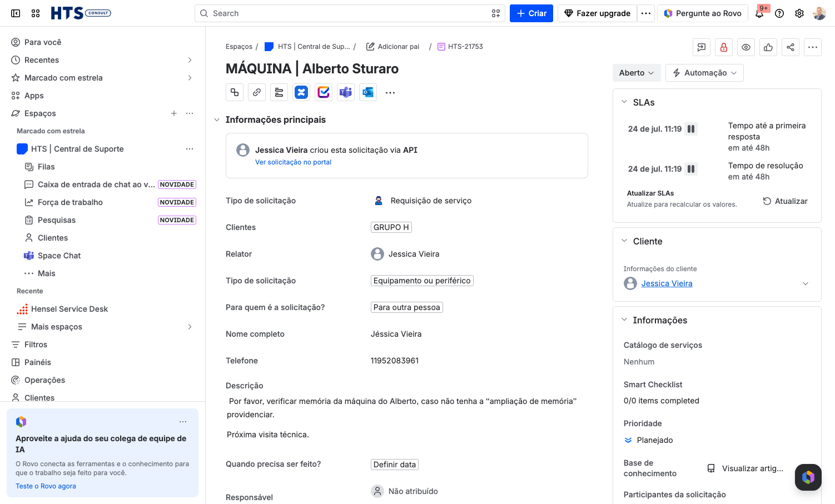
Task: Open the notifications bell
Action: tap(759, 13)
